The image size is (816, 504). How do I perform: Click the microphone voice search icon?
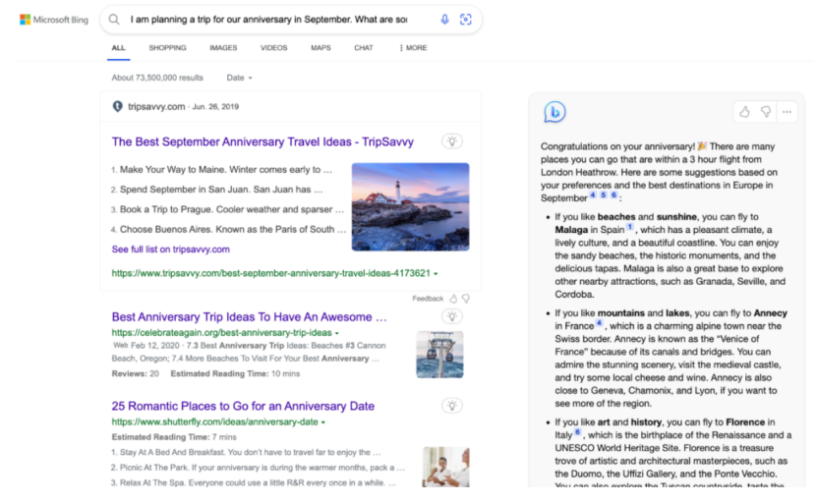click(445, 20)
